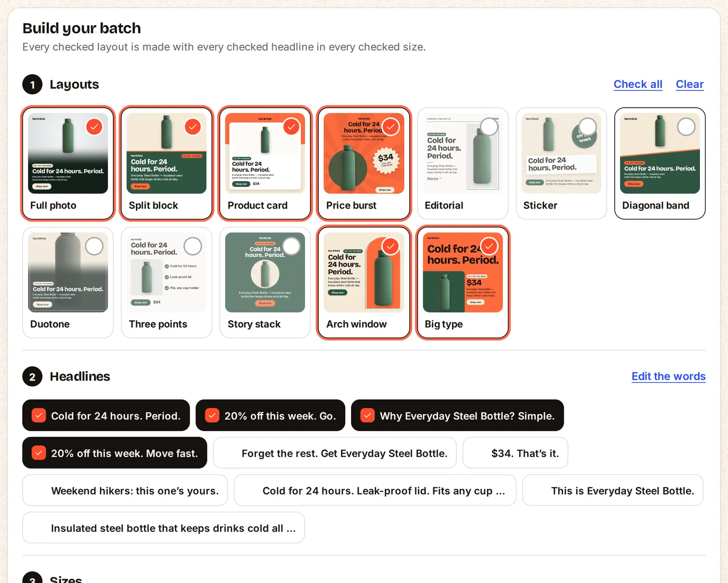Select the '$34. That's it.' headline
Image resolution: width=728 pixels, height=583 pixels.
click(515, 453)
